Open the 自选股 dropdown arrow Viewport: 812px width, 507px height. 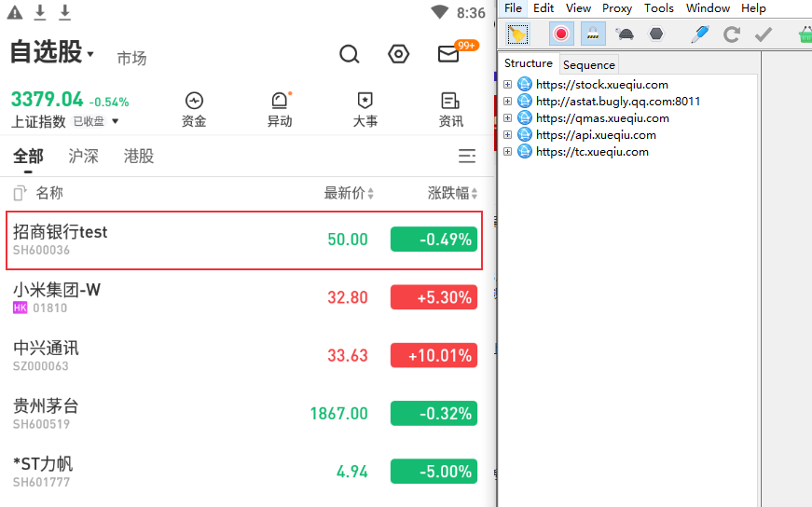[90, 54]
